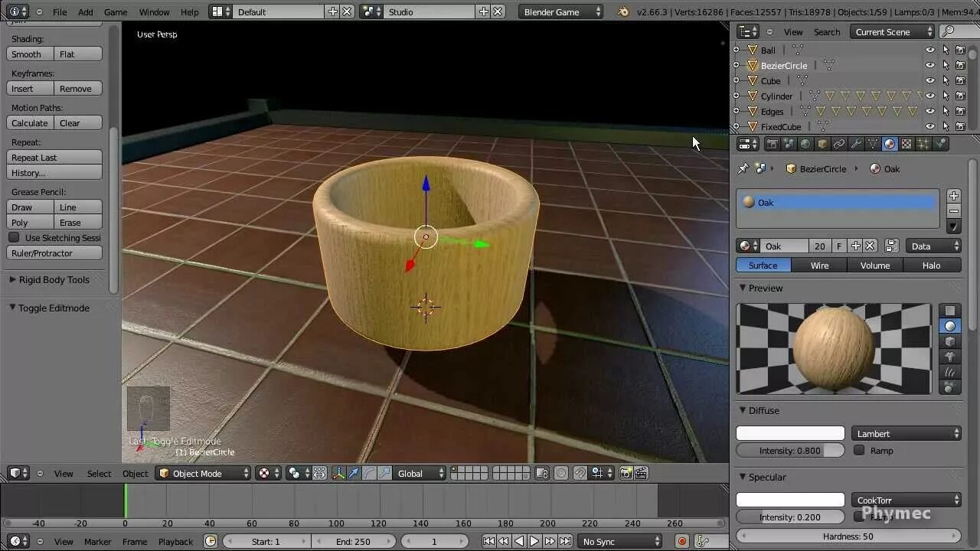Open the diffuse color swatch
This screenshot has height=551, width=980.
coord(790,433)
